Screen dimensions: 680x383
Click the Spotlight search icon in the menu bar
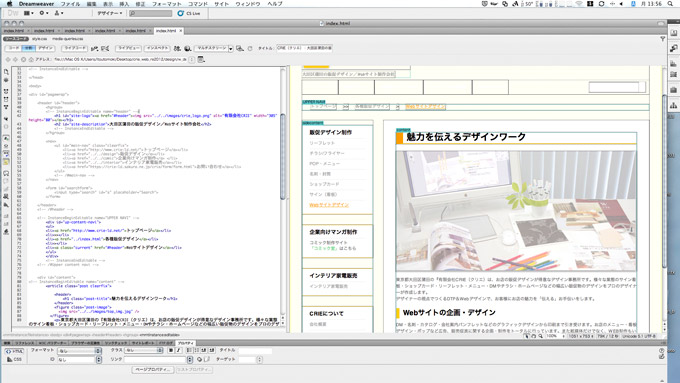coord(670,3)
